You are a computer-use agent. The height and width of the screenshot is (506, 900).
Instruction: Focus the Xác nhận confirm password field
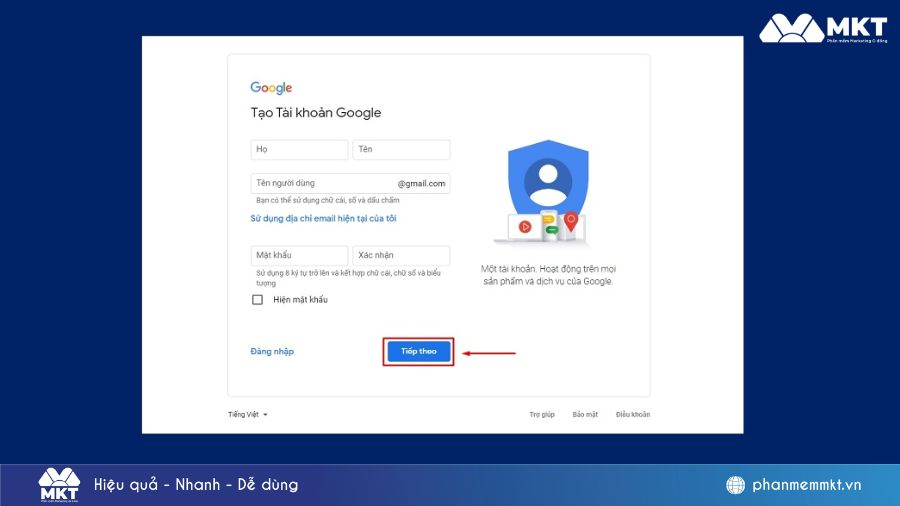click(401, 255)
